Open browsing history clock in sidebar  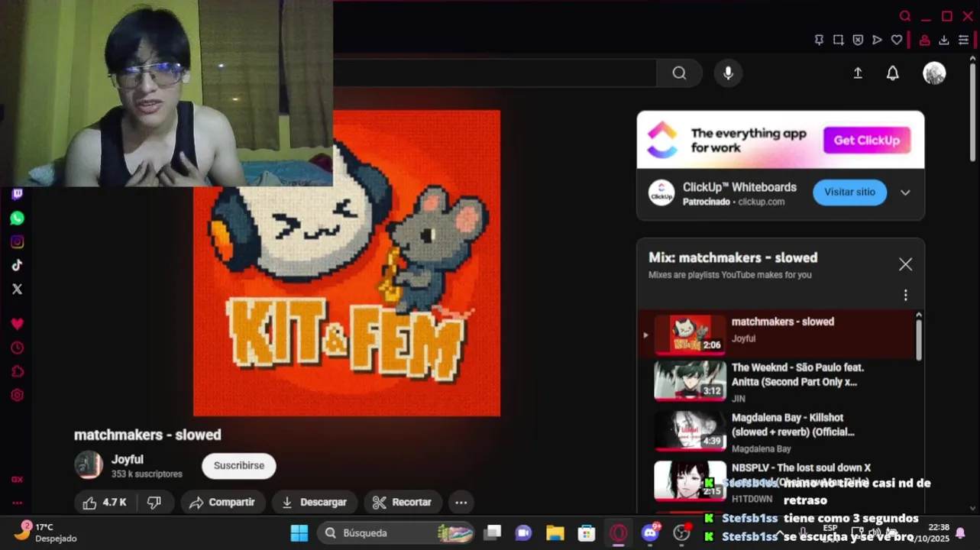click(17, 348)
